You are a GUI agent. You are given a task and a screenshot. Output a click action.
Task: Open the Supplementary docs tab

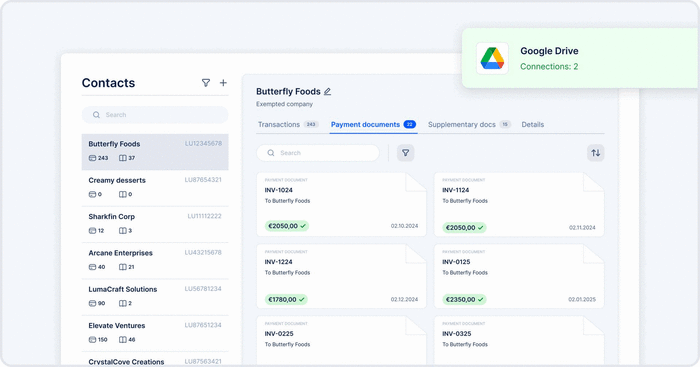pyautogui.click(x=469, y=125)
